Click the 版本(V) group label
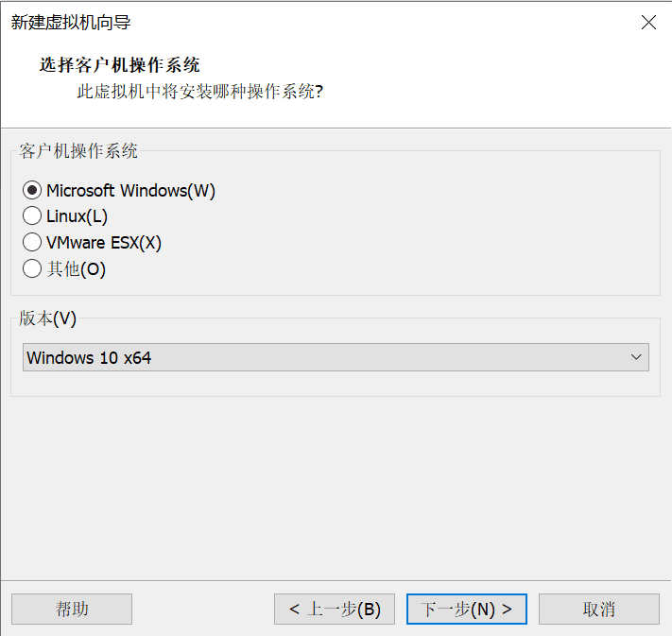The width and height of the screenshot is (672, 636). (47, 318)
